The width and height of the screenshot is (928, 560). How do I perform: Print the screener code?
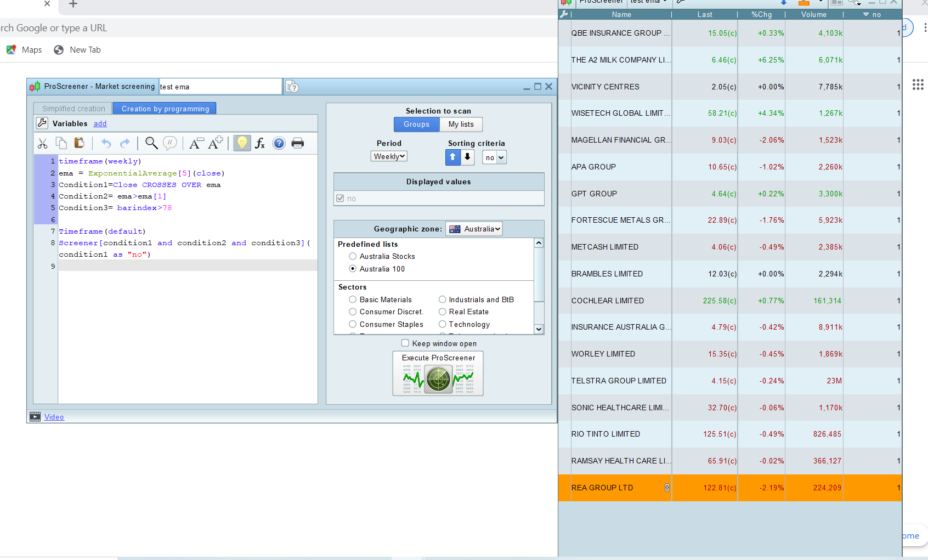(x=298, y=144)
